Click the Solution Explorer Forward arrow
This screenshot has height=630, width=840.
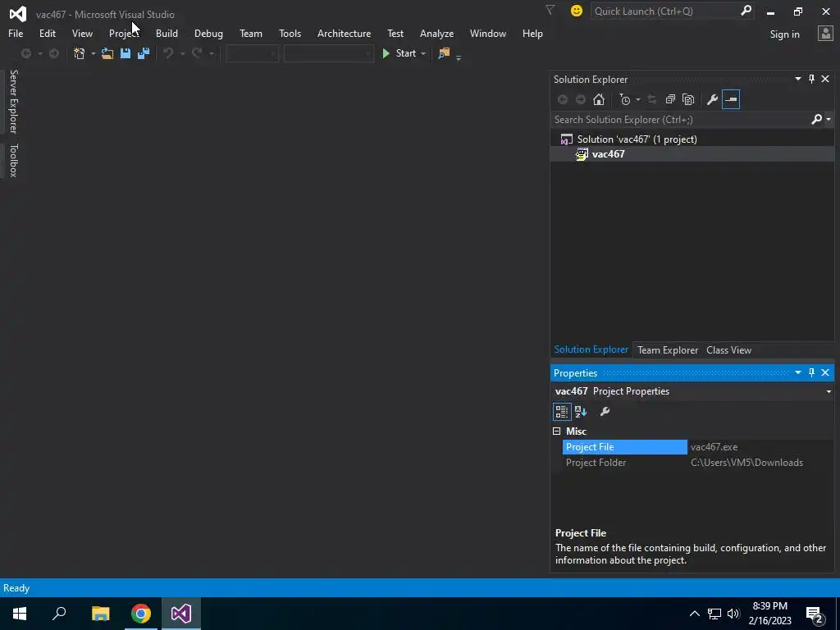580,99
